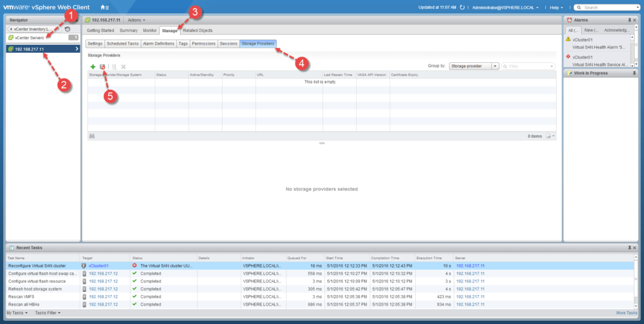Click the yellow warning alarm icon

click(x=568, y=39)
